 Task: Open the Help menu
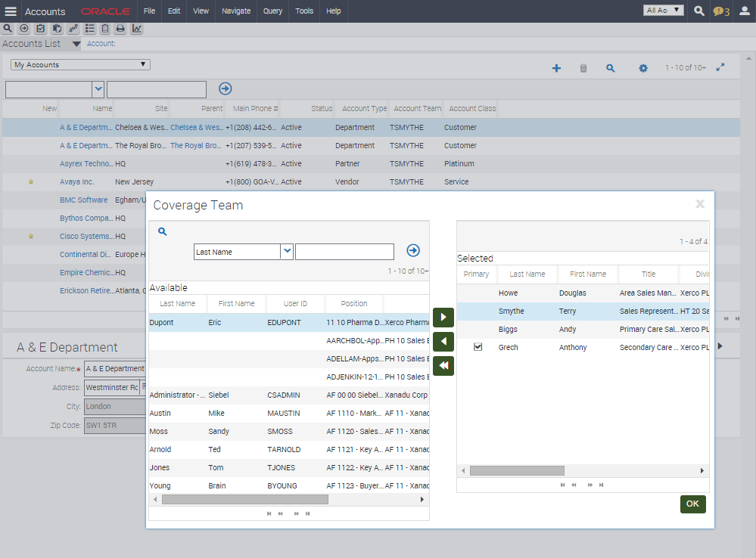(333, 11)
